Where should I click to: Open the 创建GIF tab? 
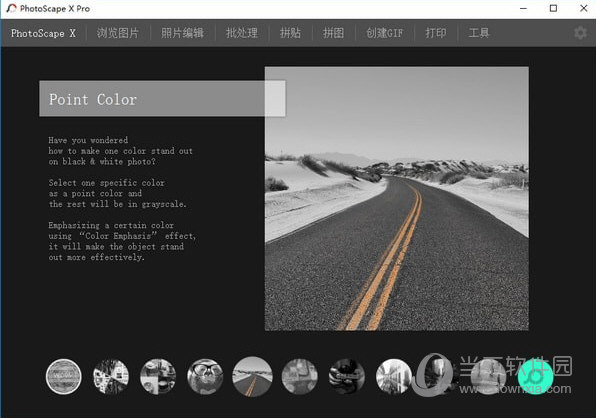pyautogui.click(x=384, y=33)
